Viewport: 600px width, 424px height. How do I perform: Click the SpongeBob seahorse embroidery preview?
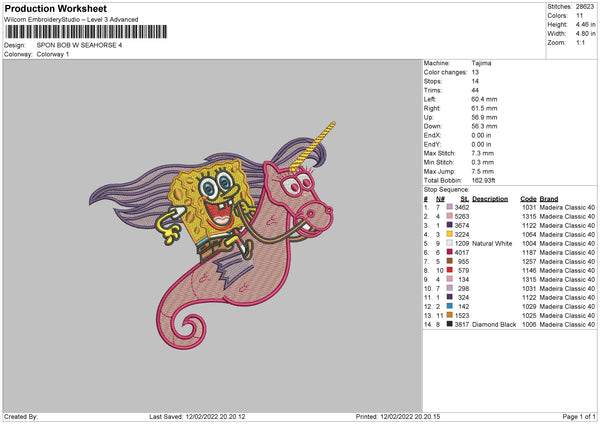(x=212, y=235)
